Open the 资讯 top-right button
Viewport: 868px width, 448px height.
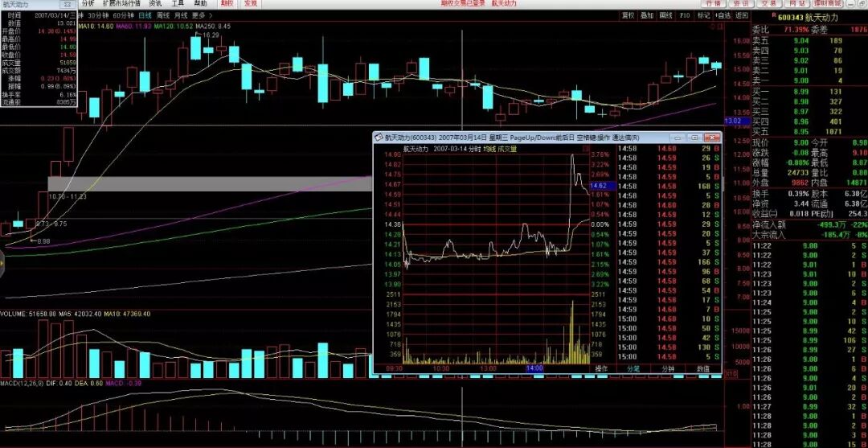(x=741, y=3)
